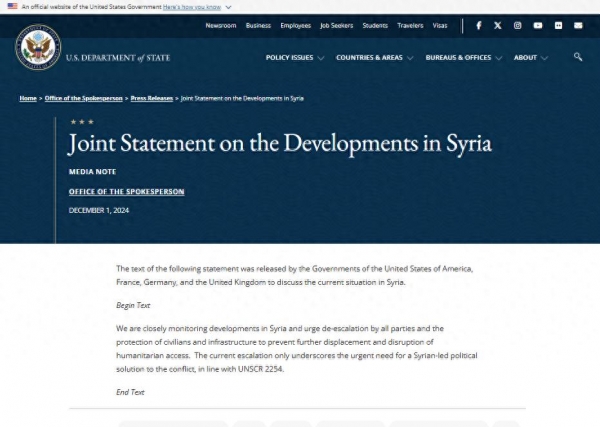The image size is (600, 427).
Task: Open the Flickr icon in header
Action: click(558, 25)
